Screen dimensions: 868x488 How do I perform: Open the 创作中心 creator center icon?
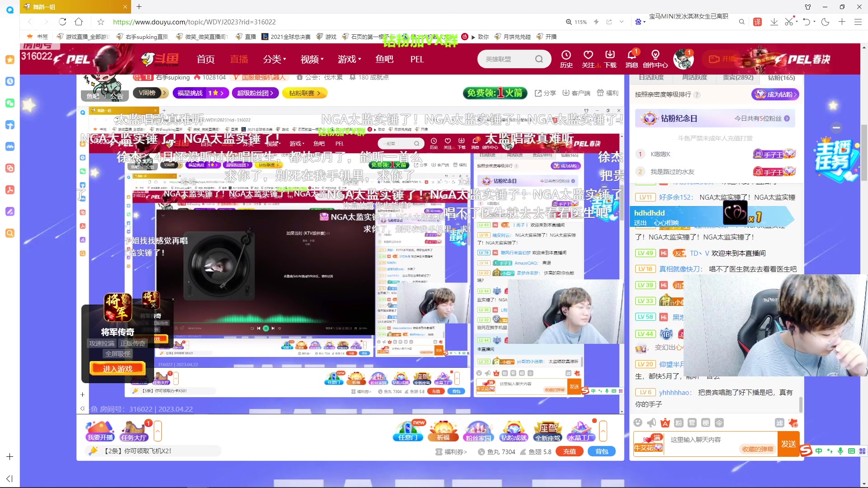coord(656,59)
